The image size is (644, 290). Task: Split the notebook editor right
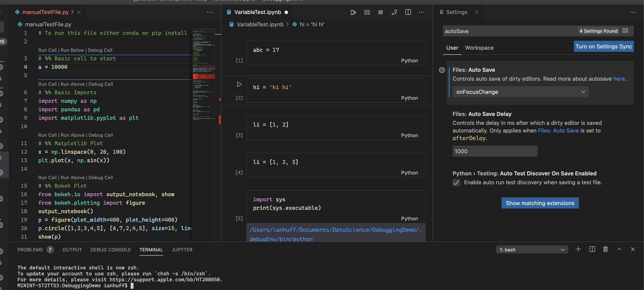408,12
